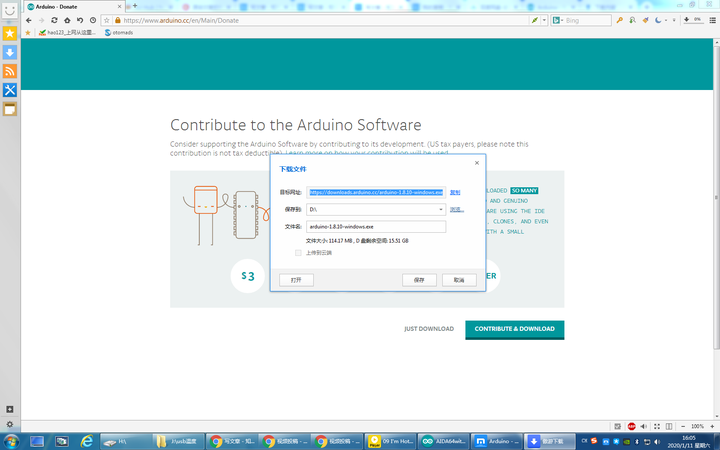This screenshot has height=450, width=720.
Task: Click the copy link next to the target URL
Action: click(455, 192)
